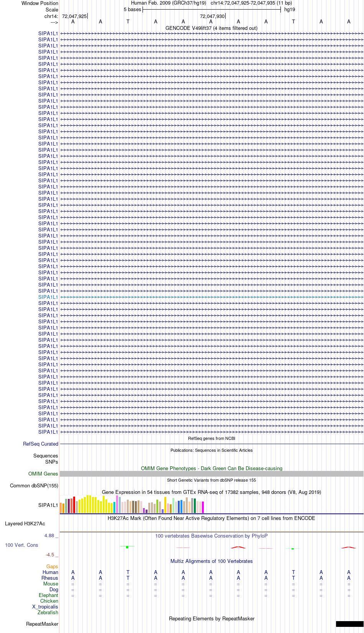Click the Human Feb. 2009 (GRCh37/hg19) header
Image resolution: width=364 pixels, height=633 pixels.
tap(169, 3)
